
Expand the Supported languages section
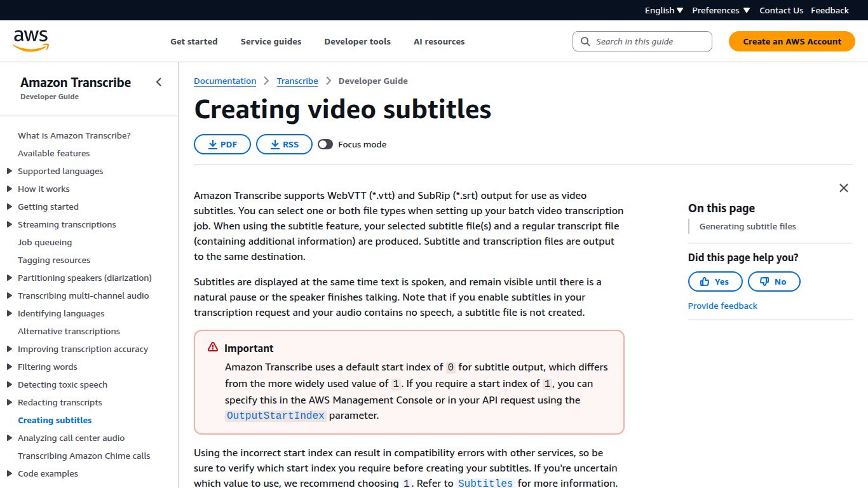click(x=8, y=171)
